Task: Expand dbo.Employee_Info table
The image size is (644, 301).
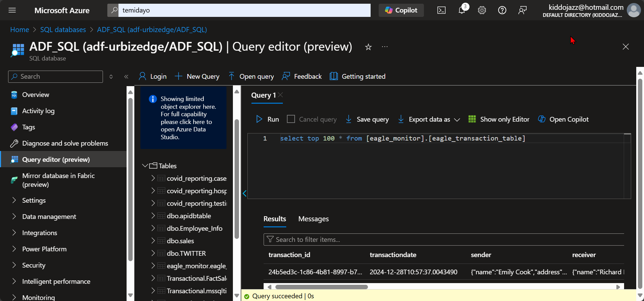Action: 153,228
